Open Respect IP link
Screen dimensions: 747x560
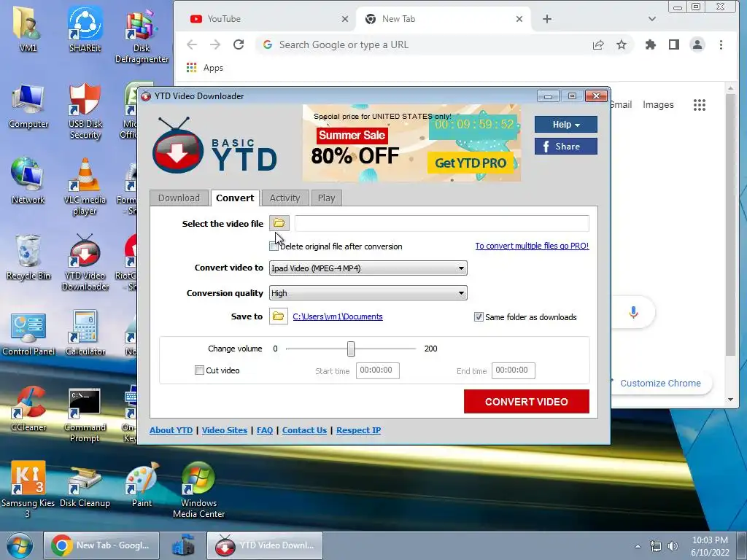(359, 430)
